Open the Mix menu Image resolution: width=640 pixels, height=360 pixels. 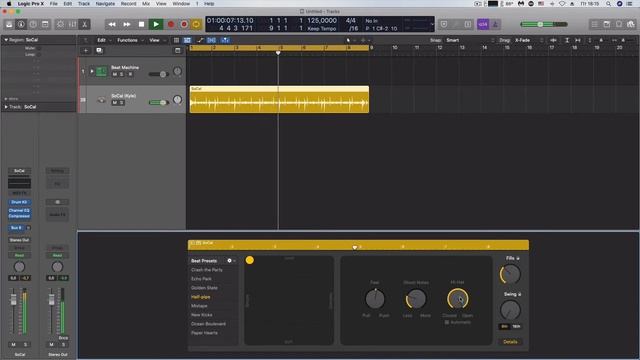(146, 4)
